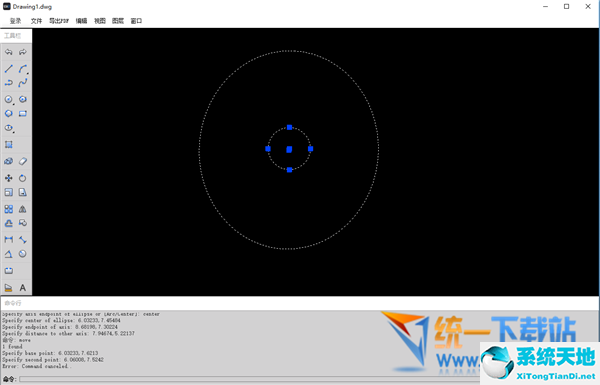
Task: Open the 视图 menu
Action: click(99, 21)
